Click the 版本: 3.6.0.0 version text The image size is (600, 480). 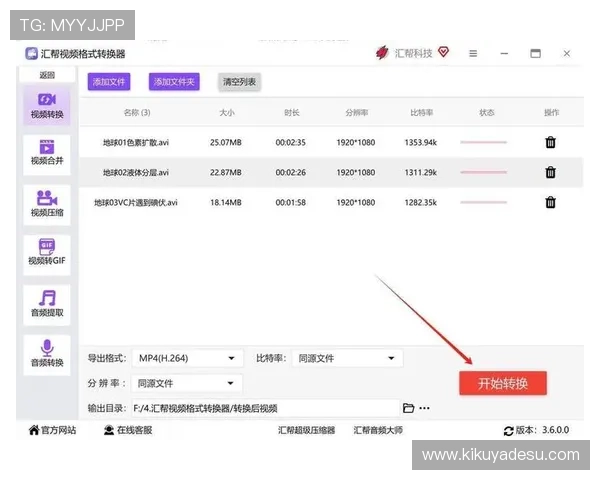click(x=542, y=430)
